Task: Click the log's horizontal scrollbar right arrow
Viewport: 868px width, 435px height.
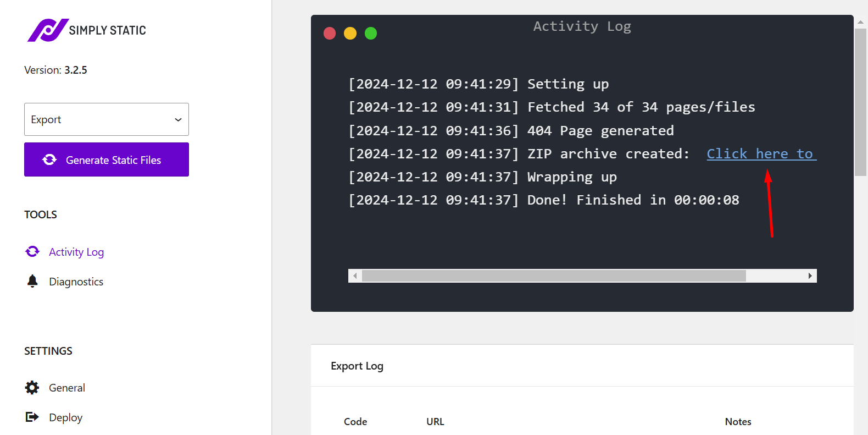Action: point(810,276)
